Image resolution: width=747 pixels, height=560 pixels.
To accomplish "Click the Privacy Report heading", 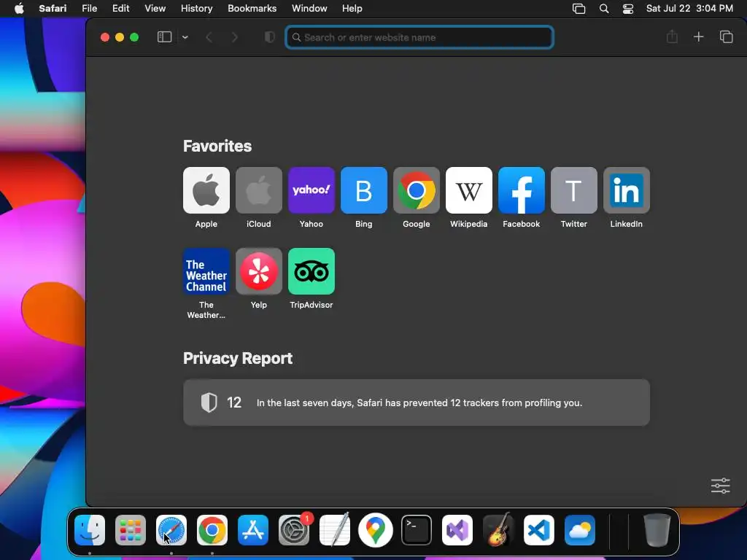I will (x=238, y=358).
